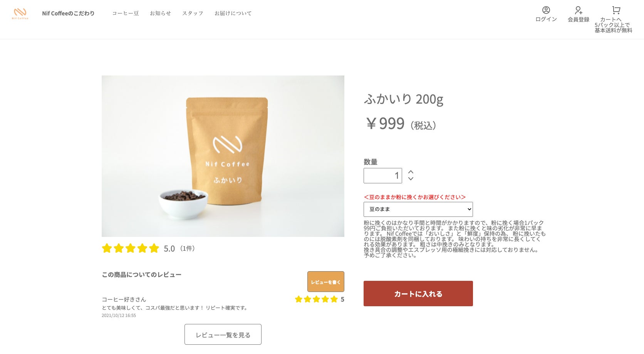This screenshot has height=354, width=644.
Task: Click the ふかいり coffee bag product image
Action: [x=223, y=156]
